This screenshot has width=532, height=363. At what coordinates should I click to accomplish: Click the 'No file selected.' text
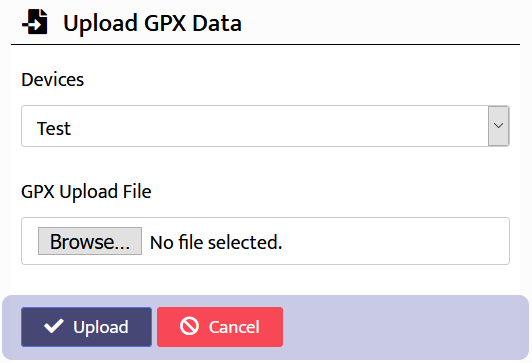pyautogui.click(x=216, y=242)
